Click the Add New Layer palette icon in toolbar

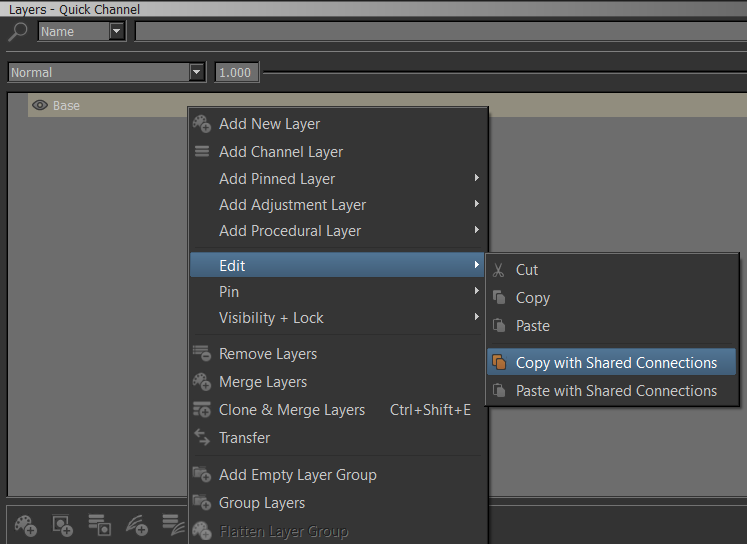25,522
